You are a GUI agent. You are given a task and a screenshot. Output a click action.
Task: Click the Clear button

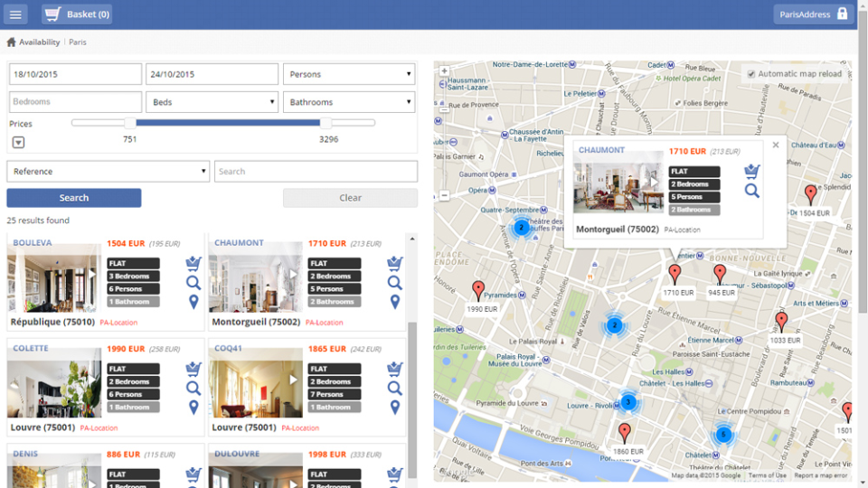point(351,198)
